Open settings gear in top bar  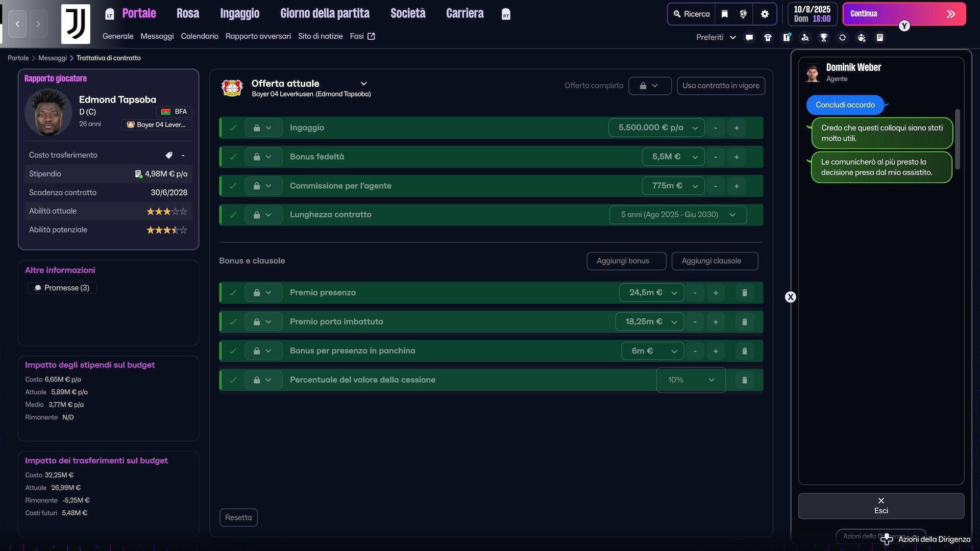765,14
